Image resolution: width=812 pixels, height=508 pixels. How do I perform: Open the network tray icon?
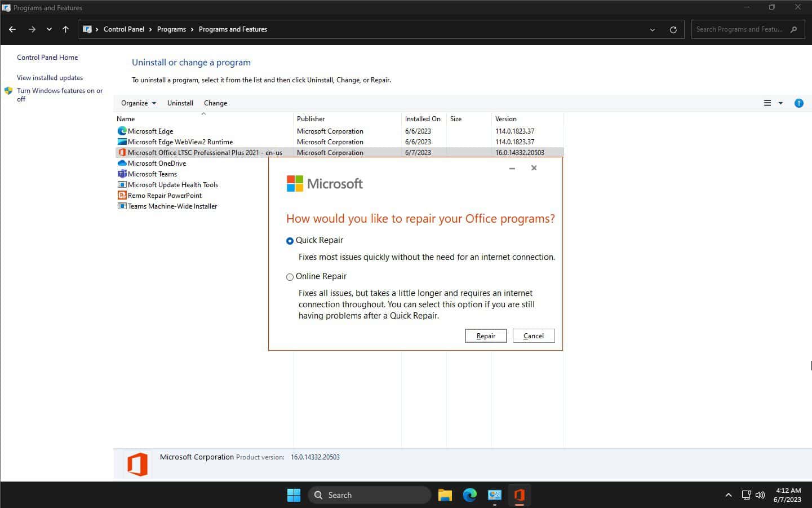pyautogui.click(x=746, y=495)
